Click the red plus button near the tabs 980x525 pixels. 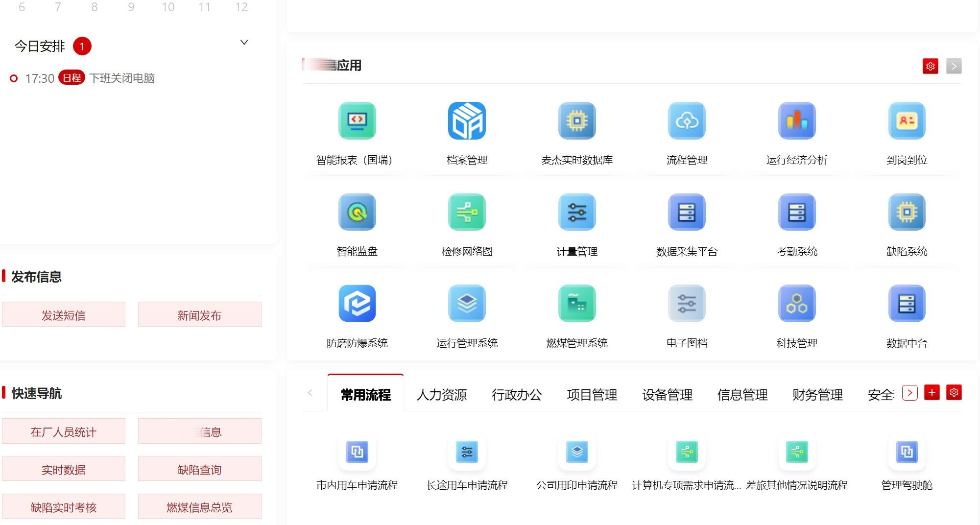click(x=932, y=392)
